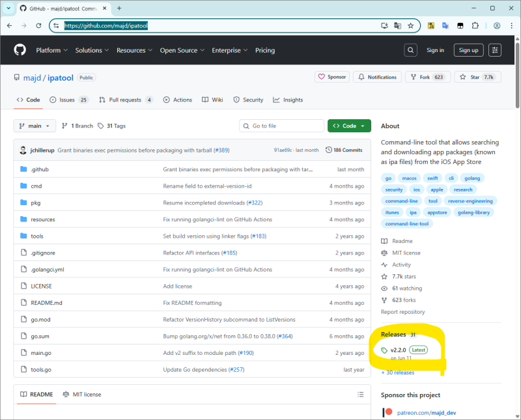The image size is (521, 420).
Task: Open a new browser tab with the plus icon
Action: pyautogui.click(x=119, y=8)
